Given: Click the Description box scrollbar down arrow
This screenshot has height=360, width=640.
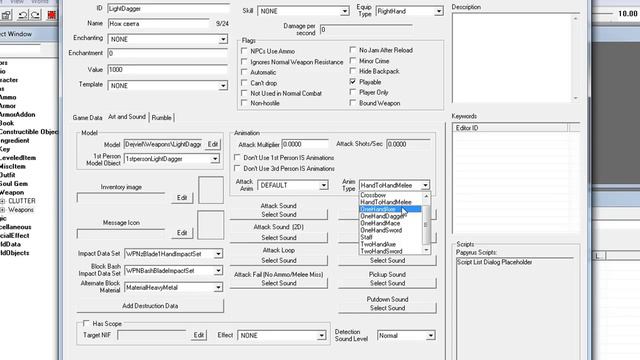Looking at the screenshot, I should pos(576,98).
